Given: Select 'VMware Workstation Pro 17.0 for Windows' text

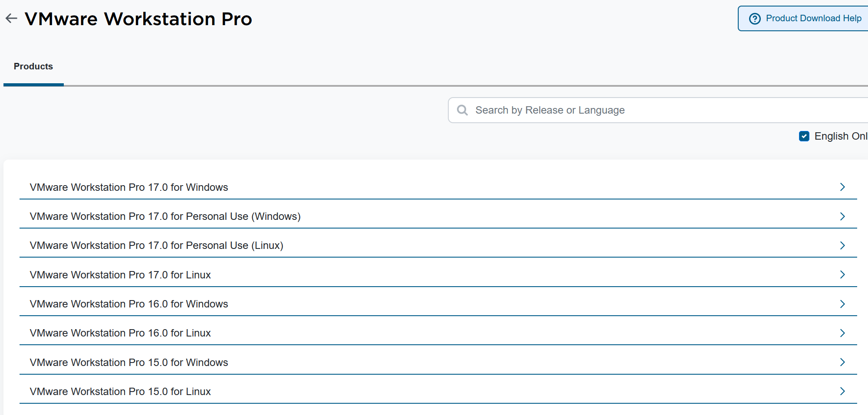Looking at the screenshot, I should (129, 187).
